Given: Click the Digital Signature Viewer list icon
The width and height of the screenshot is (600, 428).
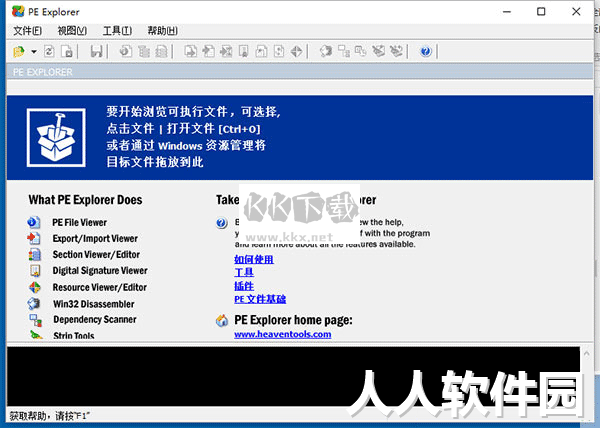Looking at the screenshot, I should pyautogui.click(x=34, y=271).
